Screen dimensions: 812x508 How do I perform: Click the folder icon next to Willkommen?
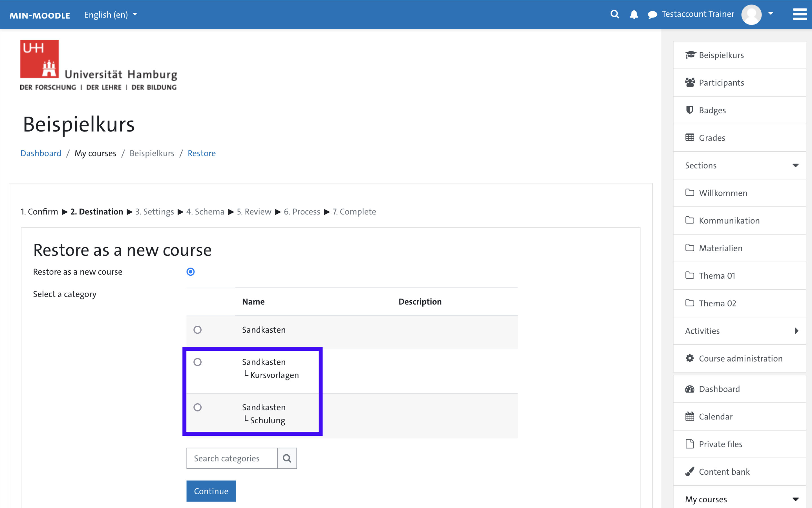690,192
